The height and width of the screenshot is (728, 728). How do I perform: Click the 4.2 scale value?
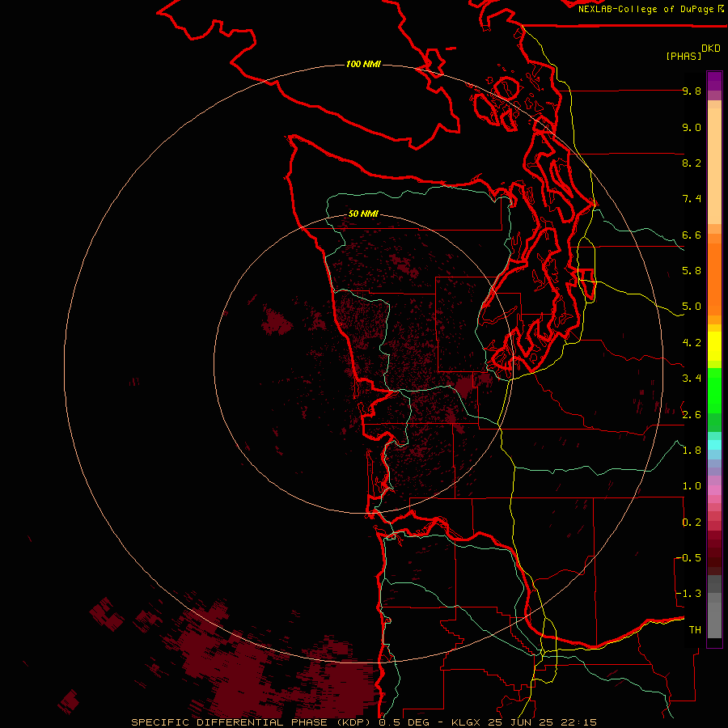pos(692,343)
